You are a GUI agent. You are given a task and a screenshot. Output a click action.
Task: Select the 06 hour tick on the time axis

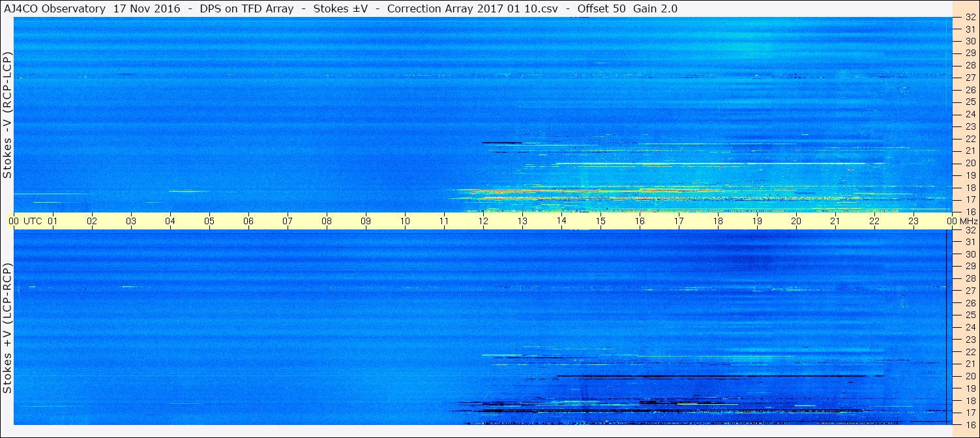(248, 221)
